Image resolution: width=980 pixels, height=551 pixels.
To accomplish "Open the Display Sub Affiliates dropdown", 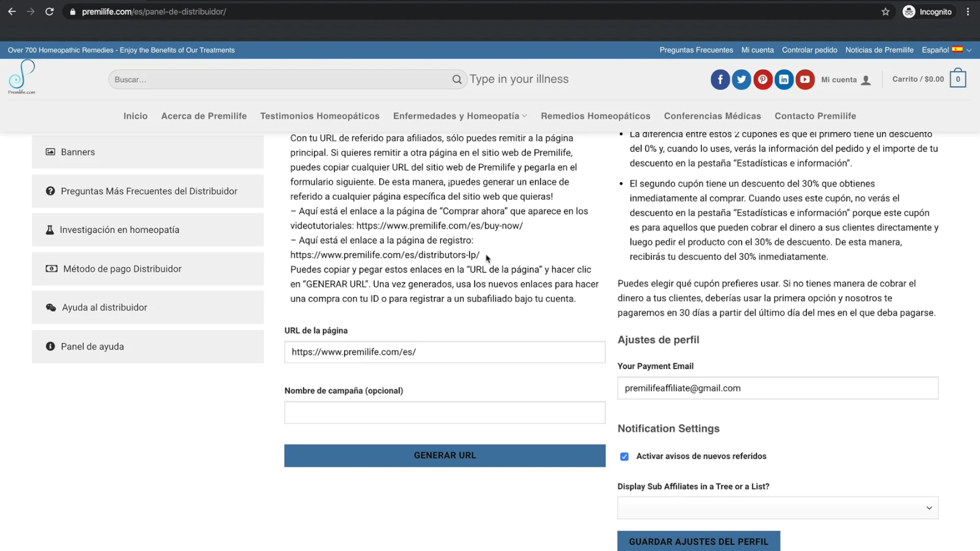I will [x=777, y=508].
